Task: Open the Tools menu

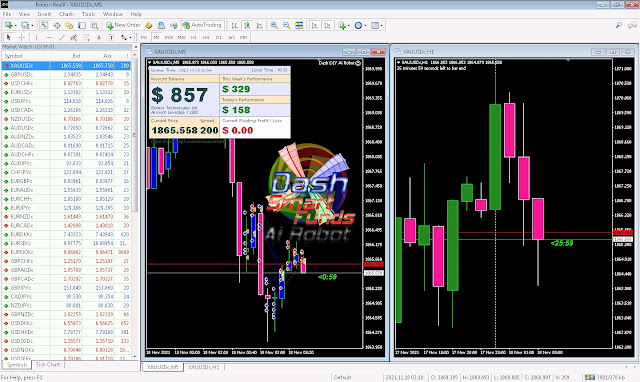Action: [88, 14]
